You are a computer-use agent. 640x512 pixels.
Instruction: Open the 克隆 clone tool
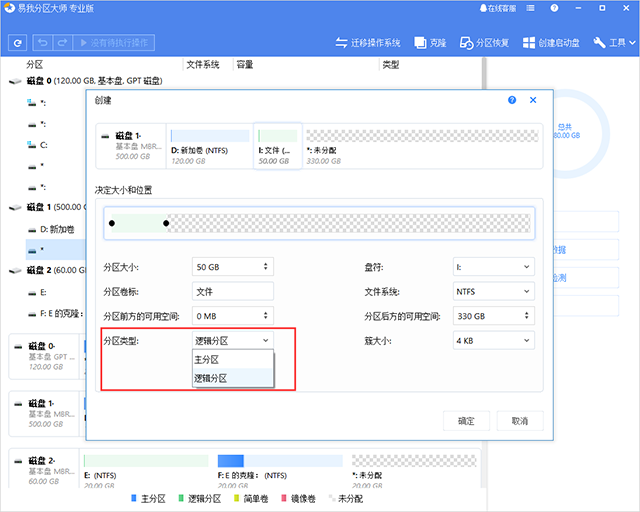point(431,43)
